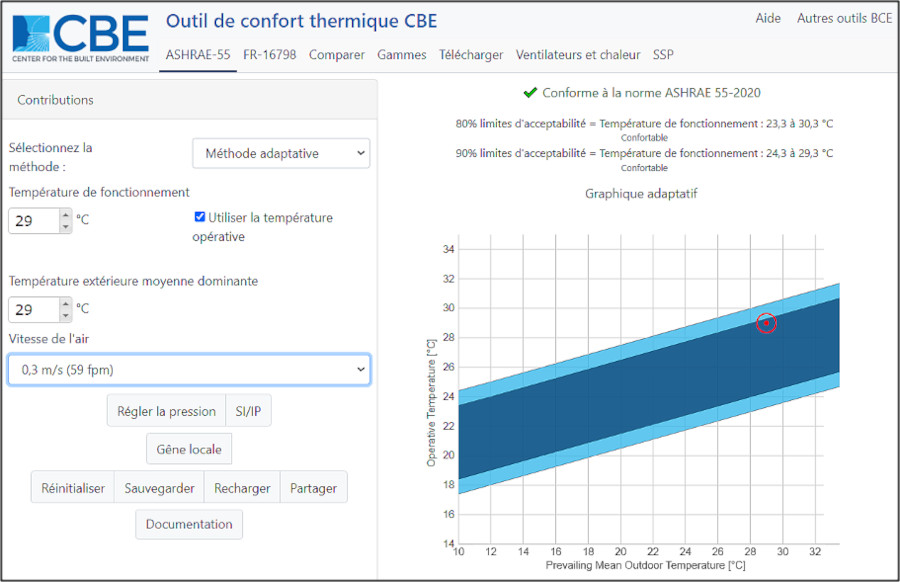This screenshot has width=900, height=582.
Task: Increase Température de fonctionnement with up arrow
Action: (x=65, y=215)
